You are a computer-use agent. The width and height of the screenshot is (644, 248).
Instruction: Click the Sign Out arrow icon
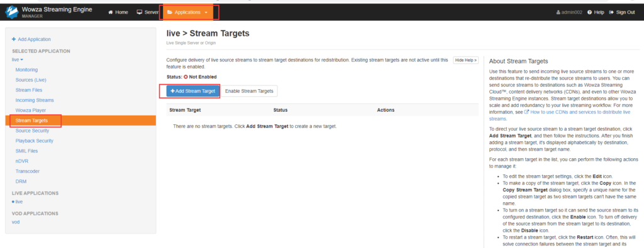pyautogui.click(x=611, y=13)
